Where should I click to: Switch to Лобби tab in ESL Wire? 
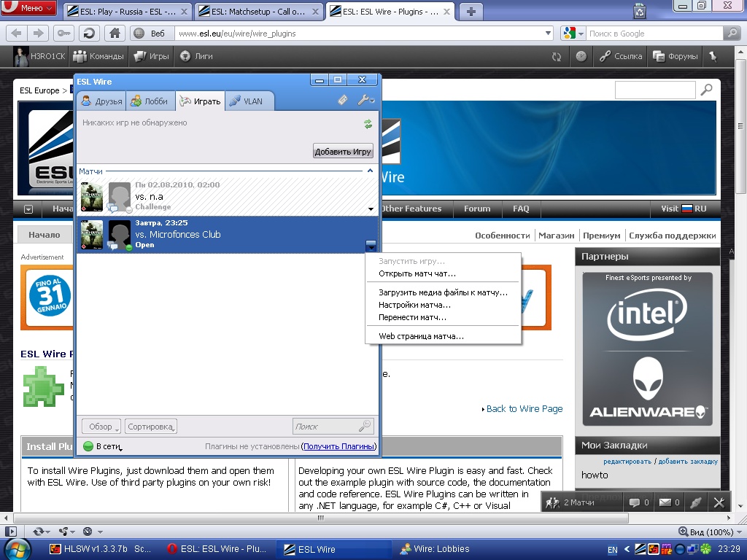click(149, 101)
